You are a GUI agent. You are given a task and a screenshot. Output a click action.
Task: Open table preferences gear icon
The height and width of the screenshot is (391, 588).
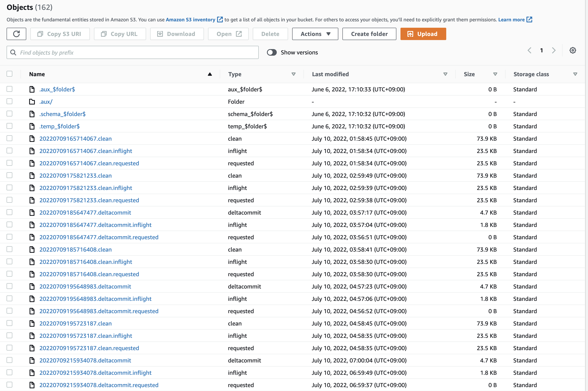pos(573,50)
